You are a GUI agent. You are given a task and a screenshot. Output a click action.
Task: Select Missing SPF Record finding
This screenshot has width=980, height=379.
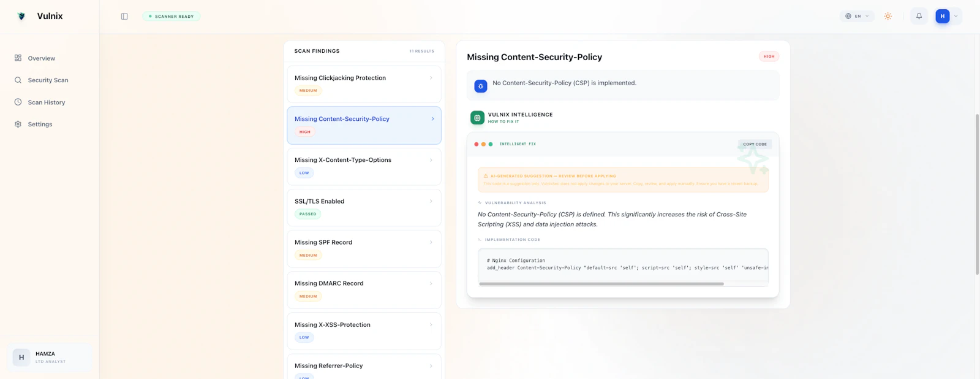pyautogui.click(x=364, y=248)
